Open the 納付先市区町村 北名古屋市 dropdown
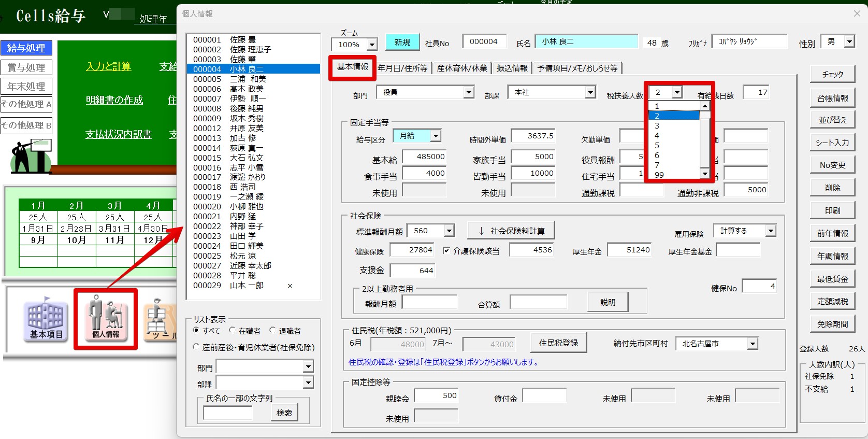The width and height of the screenshot is (868, 439). 753,344
